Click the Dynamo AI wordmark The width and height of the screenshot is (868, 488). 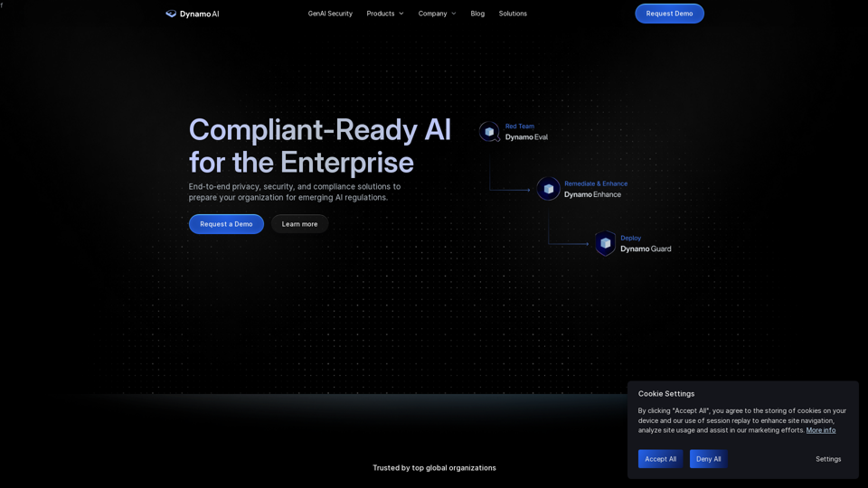tap(199, 14)
